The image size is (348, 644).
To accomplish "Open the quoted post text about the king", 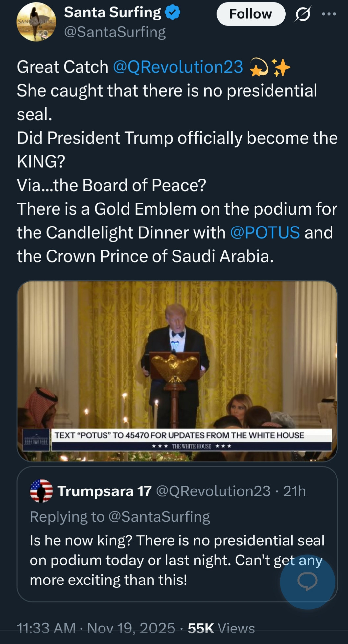I will pyautogui.click(x=164, y=560).
